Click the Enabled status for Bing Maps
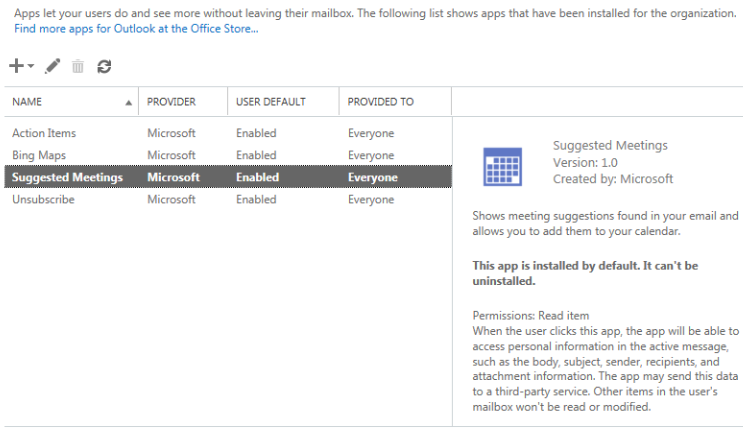 tap(256, 155)
